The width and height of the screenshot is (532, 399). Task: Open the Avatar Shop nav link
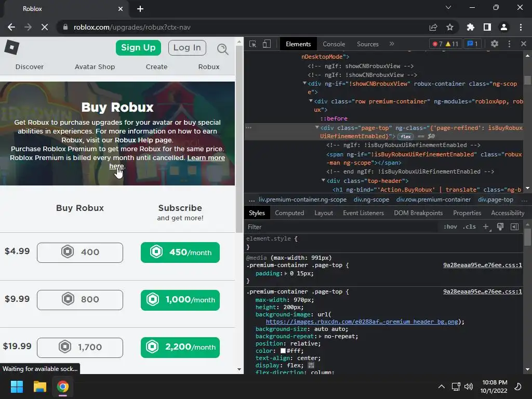[95, 67]
